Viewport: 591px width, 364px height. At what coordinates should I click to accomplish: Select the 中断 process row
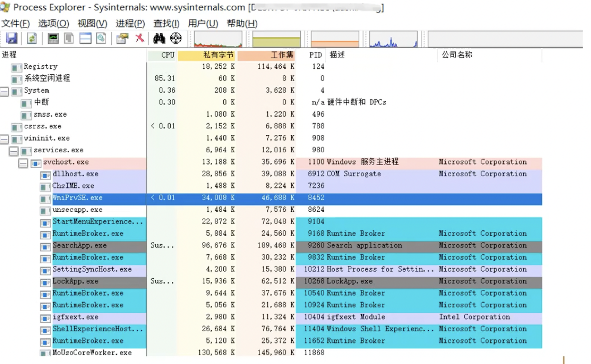pos(271,102)
